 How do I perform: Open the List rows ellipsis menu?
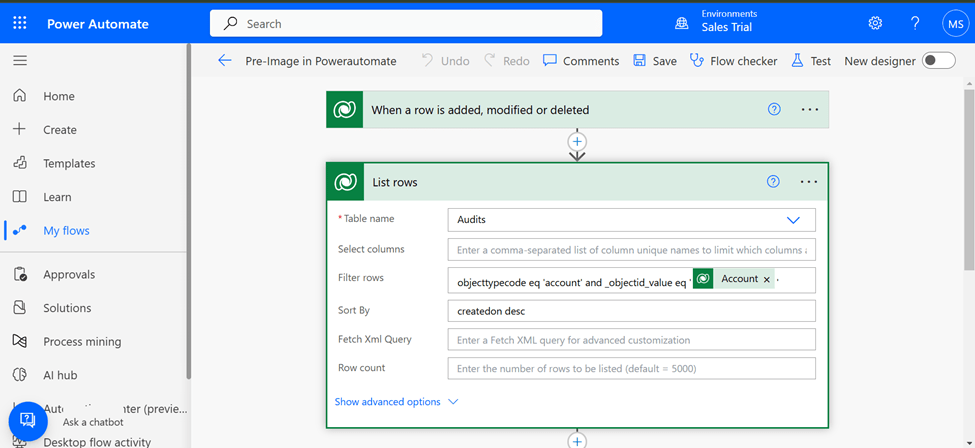809,182
